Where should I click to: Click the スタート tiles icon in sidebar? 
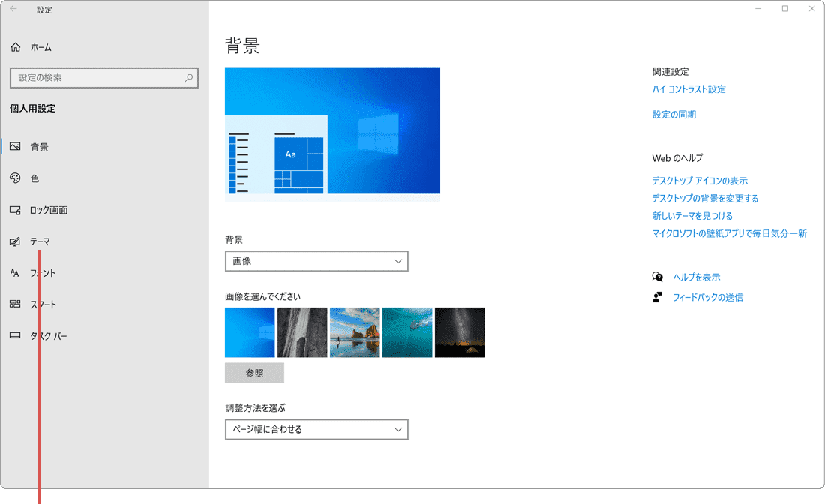click(x=15, y=304)
